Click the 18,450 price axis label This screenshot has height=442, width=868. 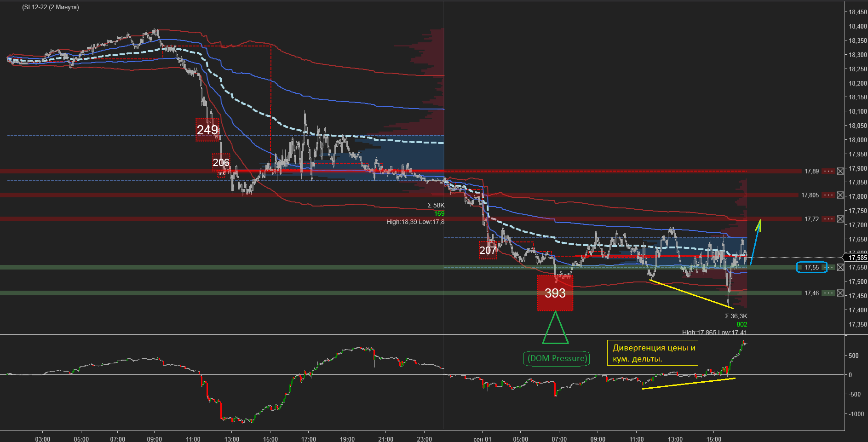858,12
